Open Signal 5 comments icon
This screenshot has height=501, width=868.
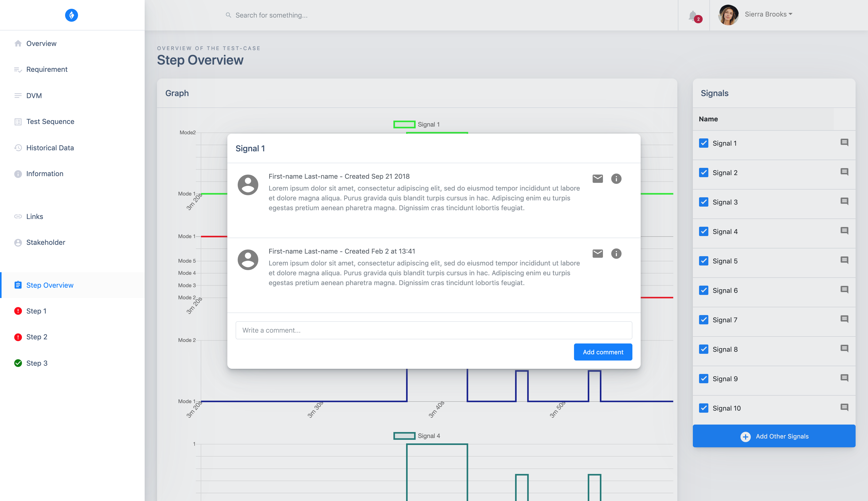[844, 260]
